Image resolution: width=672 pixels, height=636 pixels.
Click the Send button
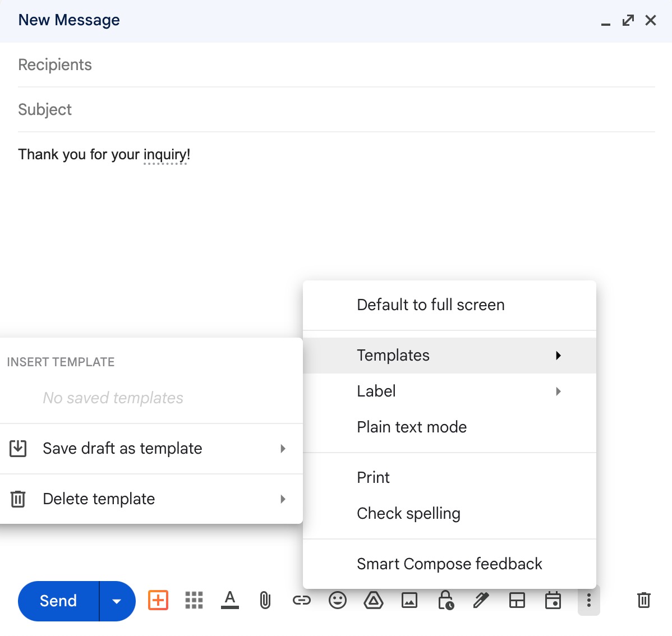pos(57,601)
